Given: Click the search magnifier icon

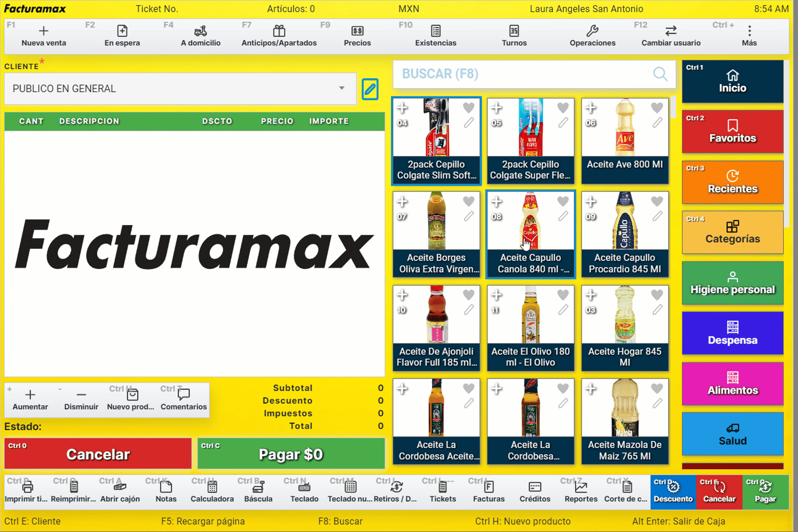Looking at the screenshot, I should [660, 74].
